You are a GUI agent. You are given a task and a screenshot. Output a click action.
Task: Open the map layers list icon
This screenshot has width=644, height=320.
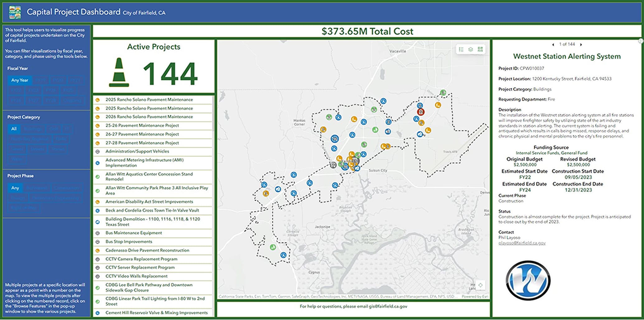coord(470,49)
